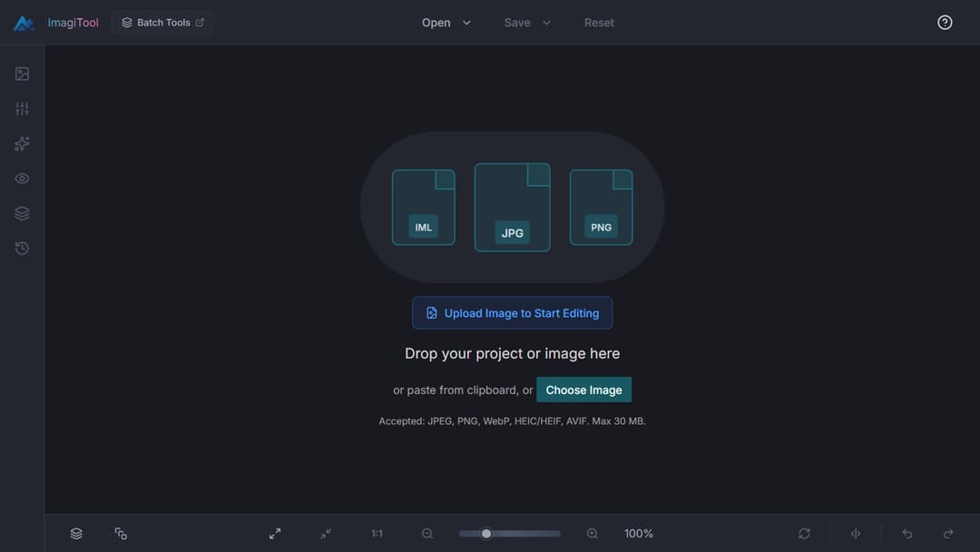Click the 100% zoom level value
Viewport: 980px width, 552px height.
click(x=638, y=533)
